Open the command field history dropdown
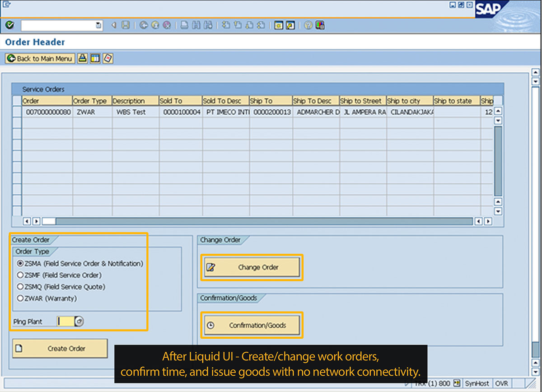Screen dimensions: 542x392 pos(98,25)
